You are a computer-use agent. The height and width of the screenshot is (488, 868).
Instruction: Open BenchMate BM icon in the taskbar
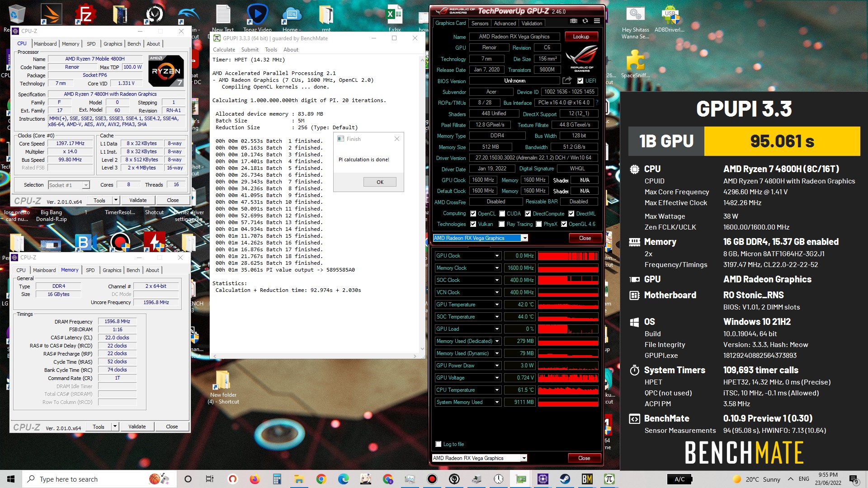[x=587, y=479]
